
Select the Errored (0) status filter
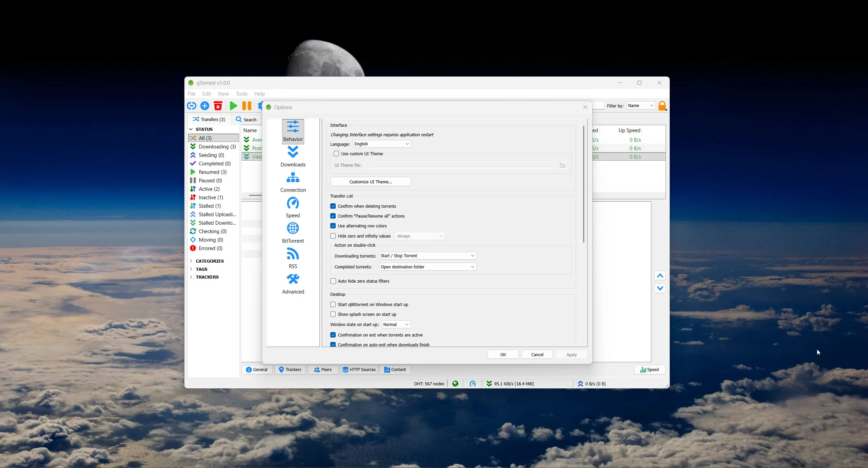213,248
